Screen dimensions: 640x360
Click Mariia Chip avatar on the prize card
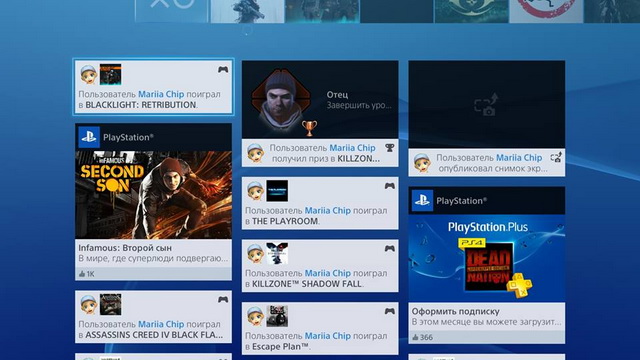click(x=256, y=153)
